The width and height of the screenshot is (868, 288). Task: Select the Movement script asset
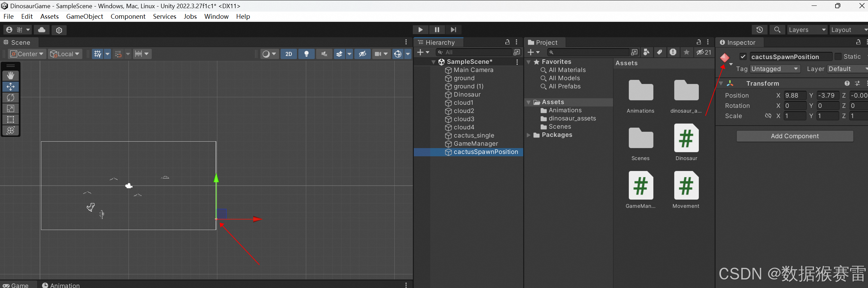686,190
